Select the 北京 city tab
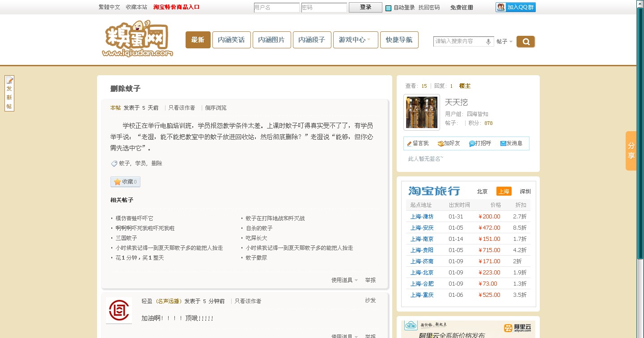The width and height of the screenshot is (644, 338). coord(482,192)
